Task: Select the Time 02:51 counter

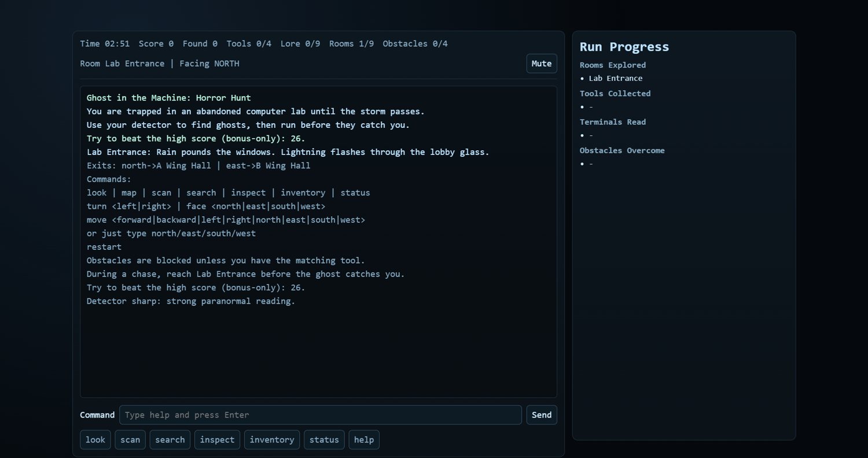Action: point(105,44)
